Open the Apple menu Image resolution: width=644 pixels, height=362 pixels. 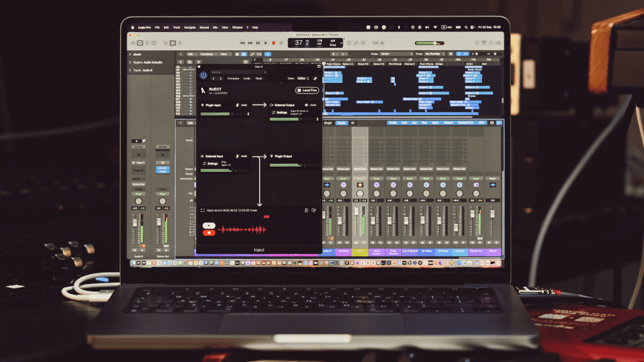(x=133, y=28)
